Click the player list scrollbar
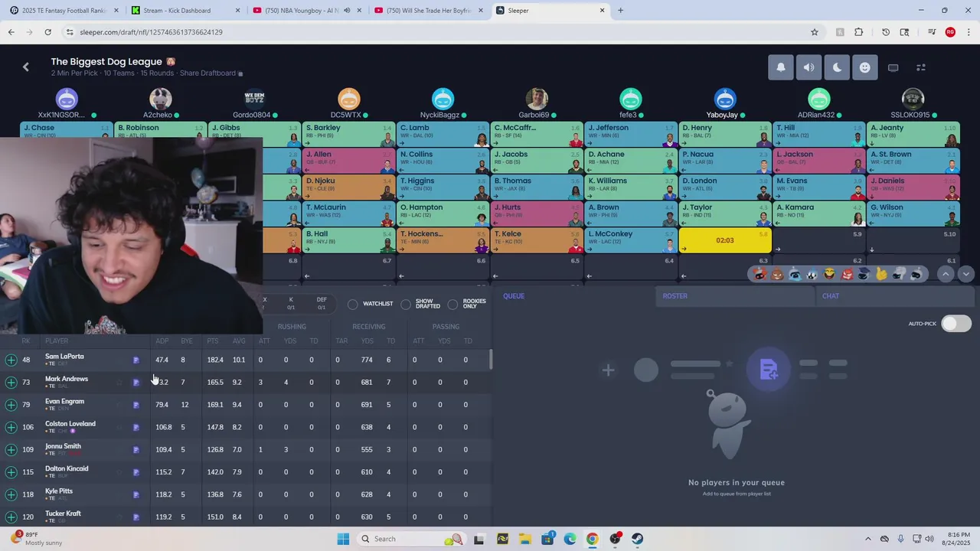Image resolution: width=980 pixels, height=551 pixels. click(490, 360)
